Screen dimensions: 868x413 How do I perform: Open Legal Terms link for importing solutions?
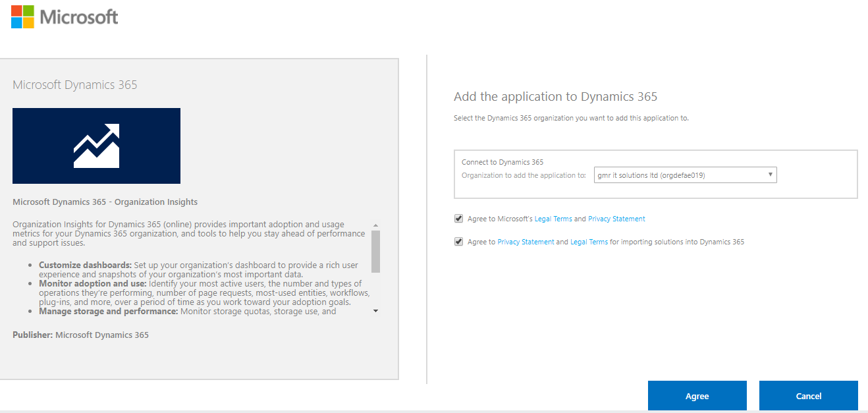click(589, 242)
